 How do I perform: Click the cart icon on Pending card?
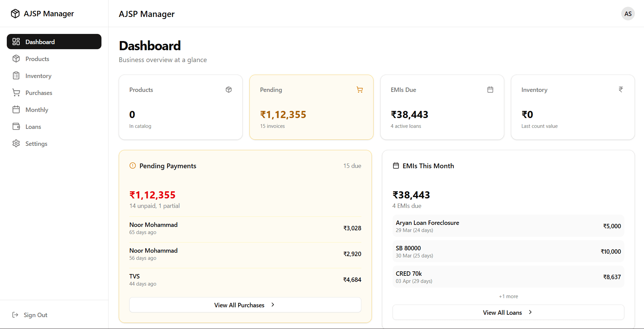[x=360, y=90]
